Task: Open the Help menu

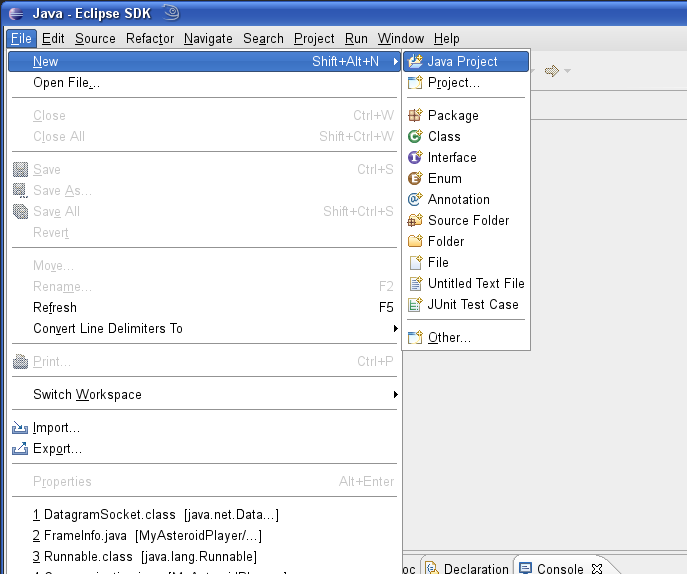Action: [x=446, y=39]
